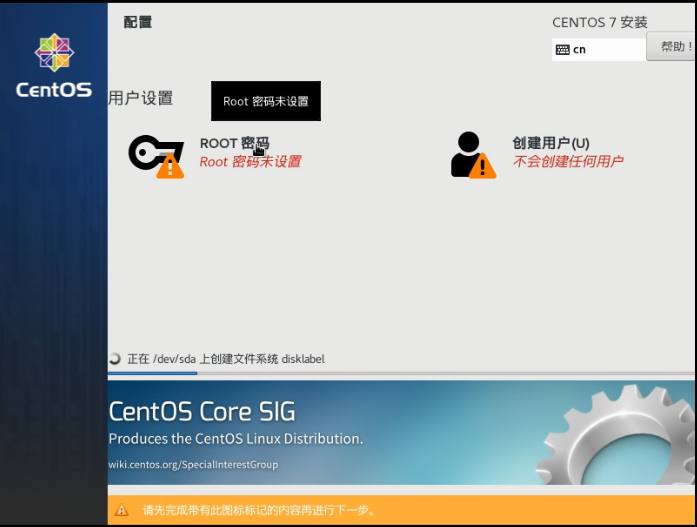The height and width of the screenshot is (527, 697).
Task: Click 'wiki.centos.org/SpecialInterestGroup' banner URL
Action: coord(193,464)
